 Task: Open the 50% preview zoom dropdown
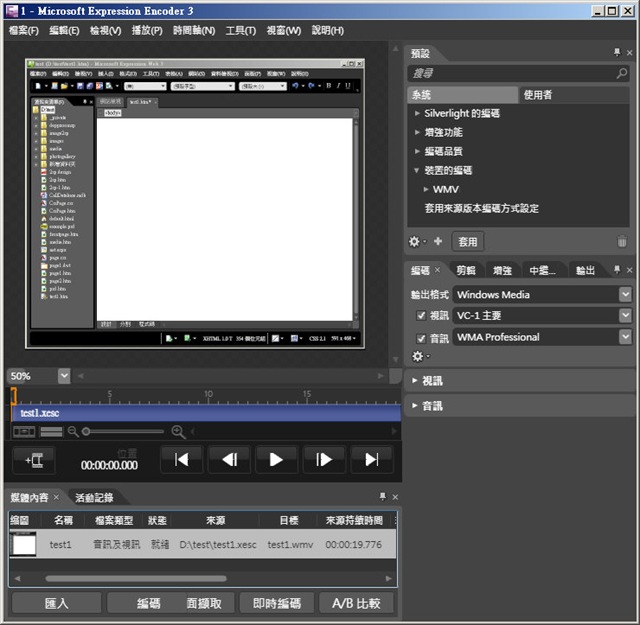coord(64,376)
